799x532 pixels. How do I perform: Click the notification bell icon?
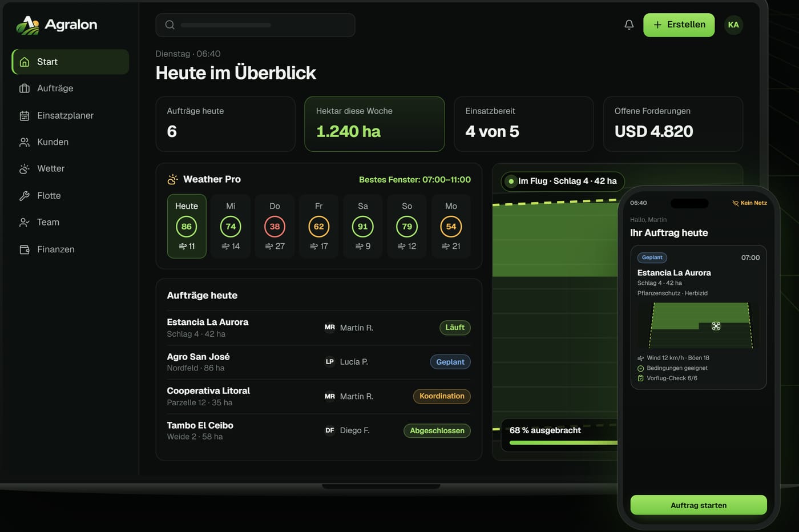[x=629, y=25]
